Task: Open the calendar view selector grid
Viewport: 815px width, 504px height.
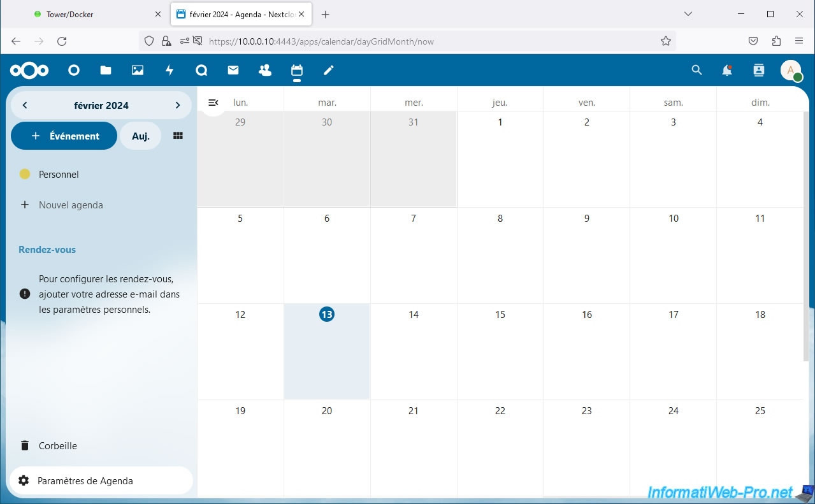Action: pyautogui.click(x=178, y=136)
